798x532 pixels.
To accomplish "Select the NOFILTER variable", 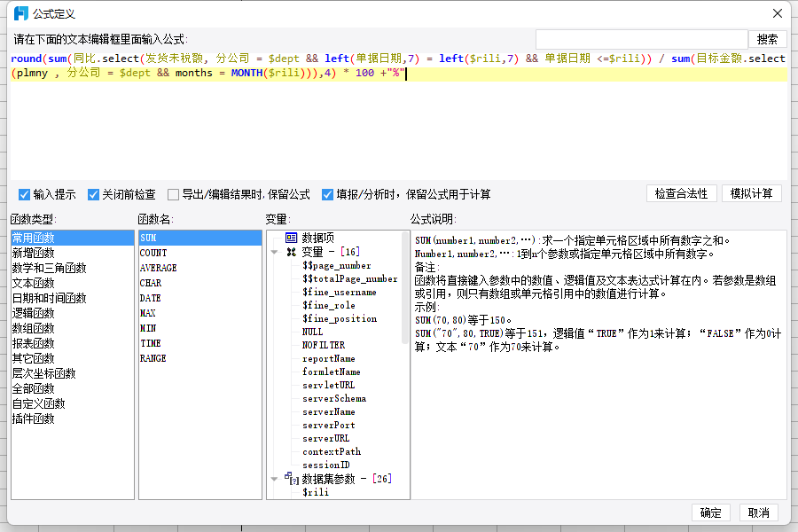I will tap(323, 345).
